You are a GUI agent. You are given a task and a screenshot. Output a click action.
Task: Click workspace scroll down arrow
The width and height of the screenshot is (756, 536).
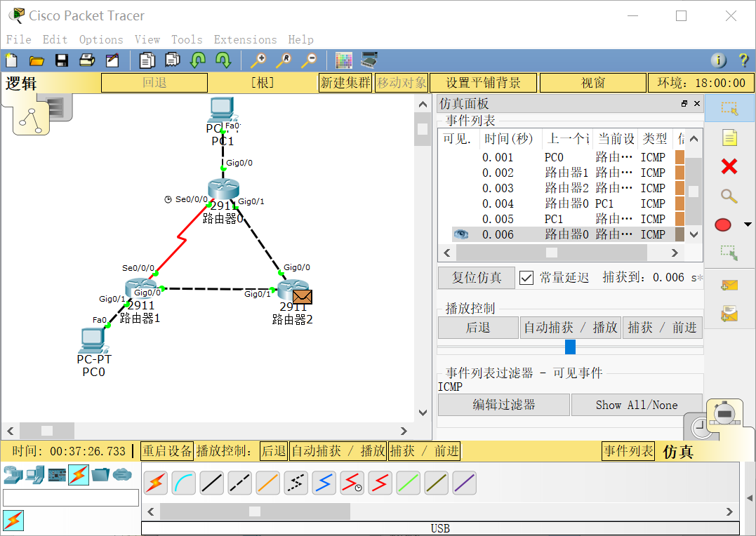point(423,413)
